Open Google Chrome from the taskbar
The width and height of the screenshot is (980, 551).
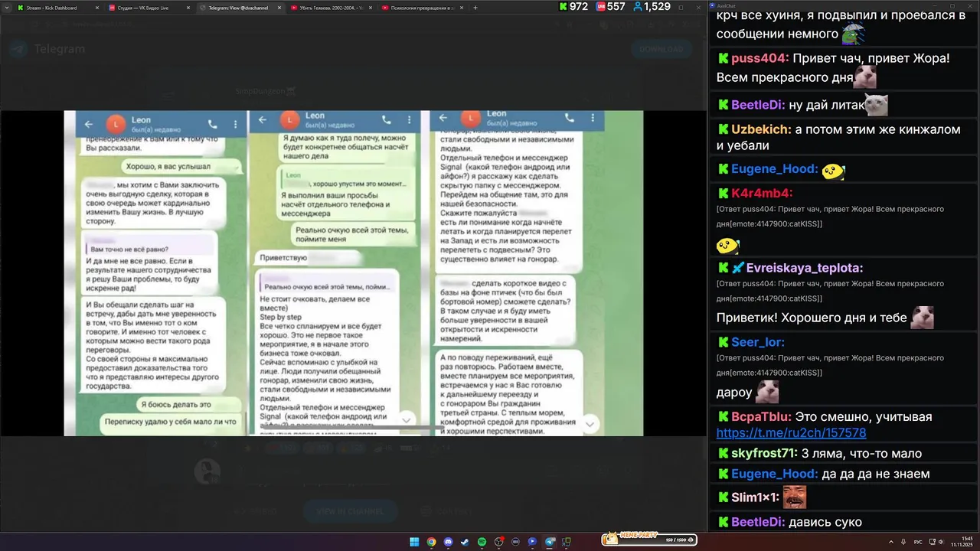(431, 542)
